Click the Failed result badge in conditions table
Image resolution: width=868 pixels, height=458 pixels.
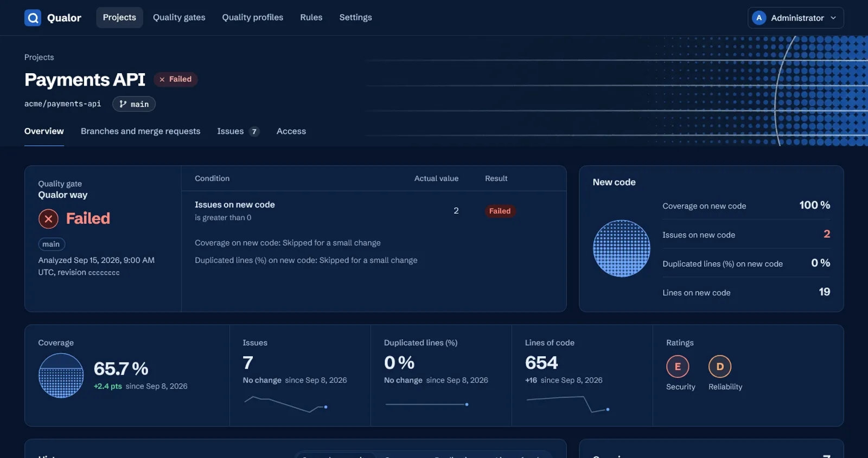click(500, 211)
